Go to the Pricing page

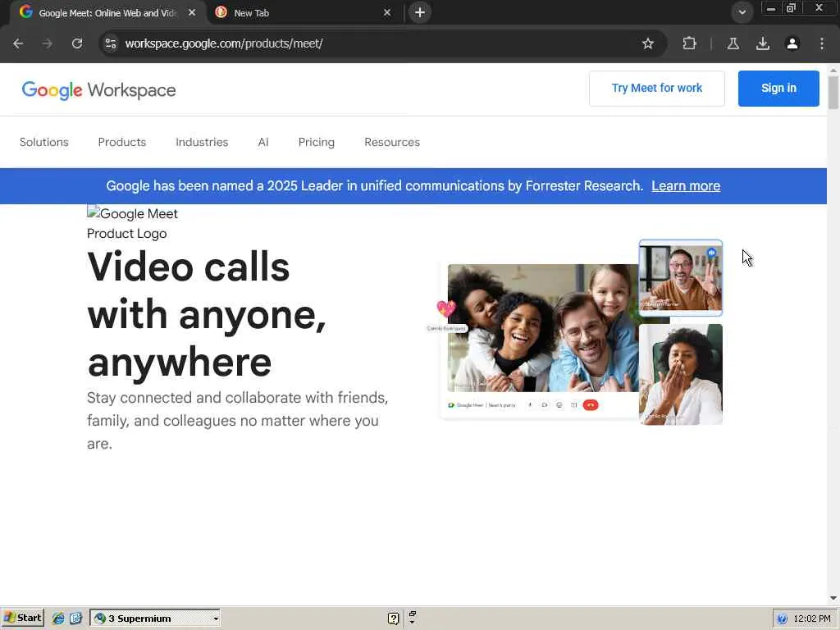click(316, 142)
